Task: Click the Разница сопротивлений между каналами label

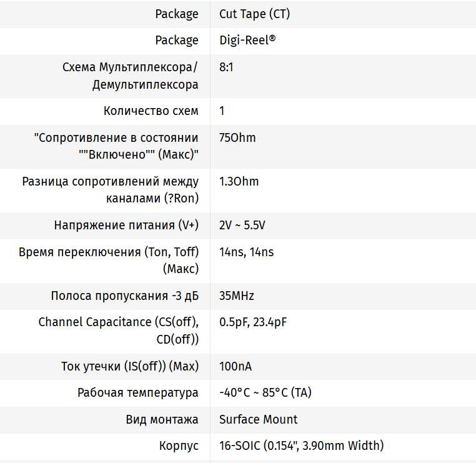Action: pyautogui.click(x=111, y=190)
